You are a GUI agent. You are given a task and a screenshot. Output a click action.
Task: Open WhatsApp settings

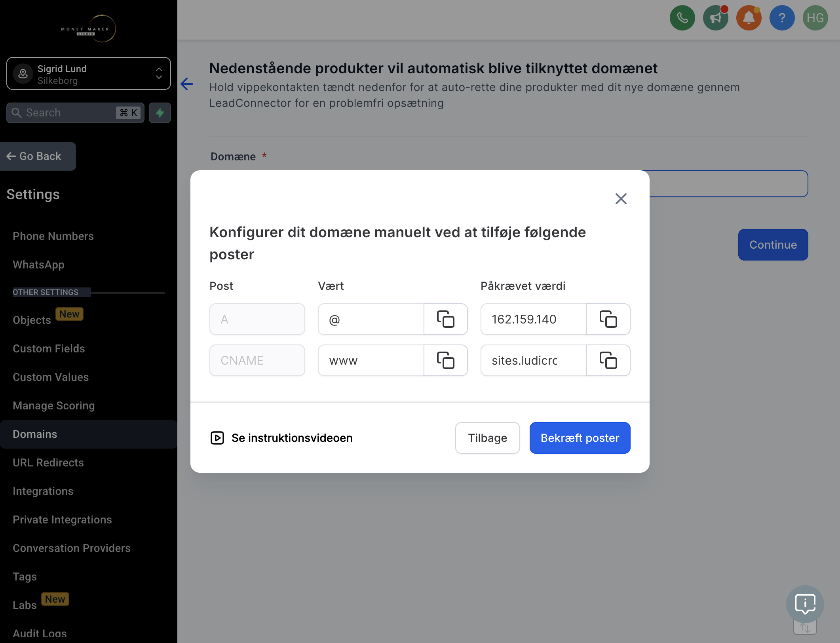[x=38, y=264]
